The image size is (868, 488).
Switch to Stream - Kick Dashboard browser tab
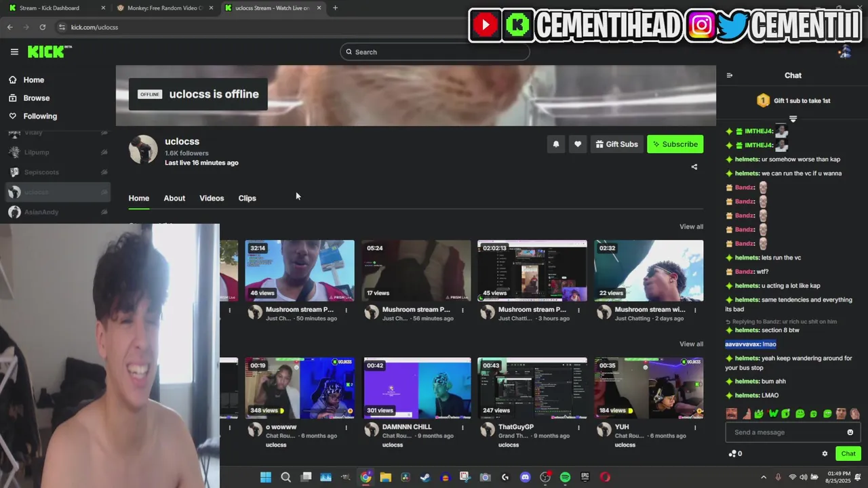click(57, 8)
